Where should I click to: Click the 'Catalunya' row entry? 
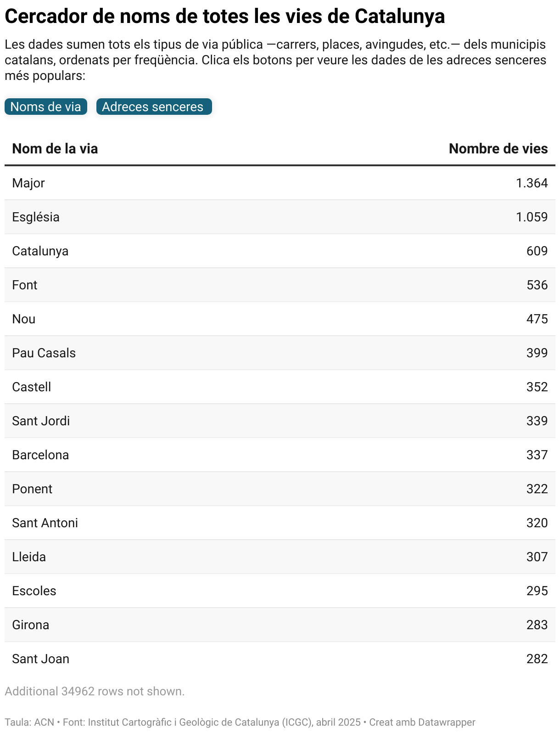40,251
